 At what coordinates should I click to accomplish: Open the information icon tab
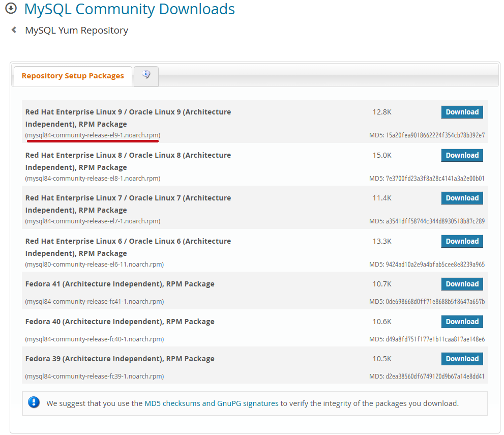pos(146,76)
